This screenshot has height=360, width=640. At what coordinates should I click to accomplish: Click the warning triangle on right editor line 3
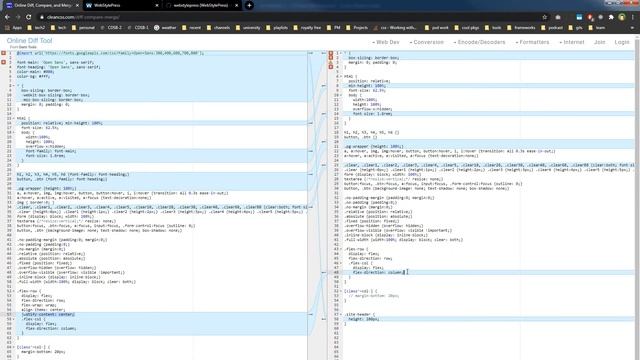click(x=331, y=62)
